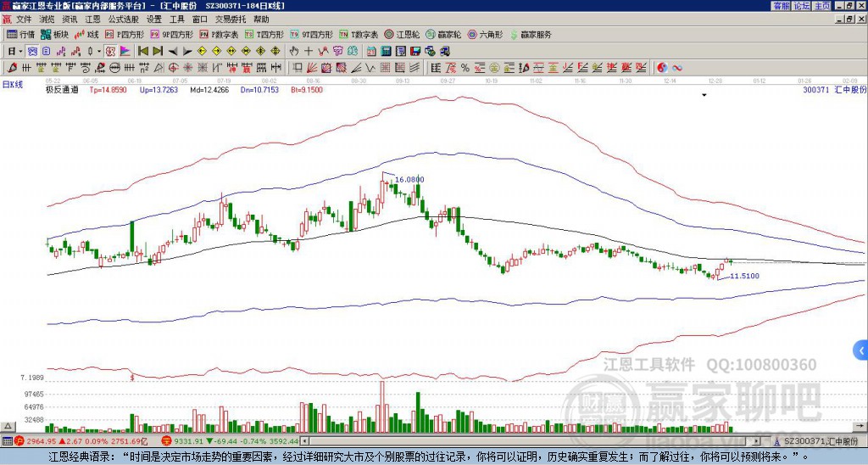This screenshot has width=868, height=465.
Task: Click the 客服 customer service button
Action: click(782, 6)
